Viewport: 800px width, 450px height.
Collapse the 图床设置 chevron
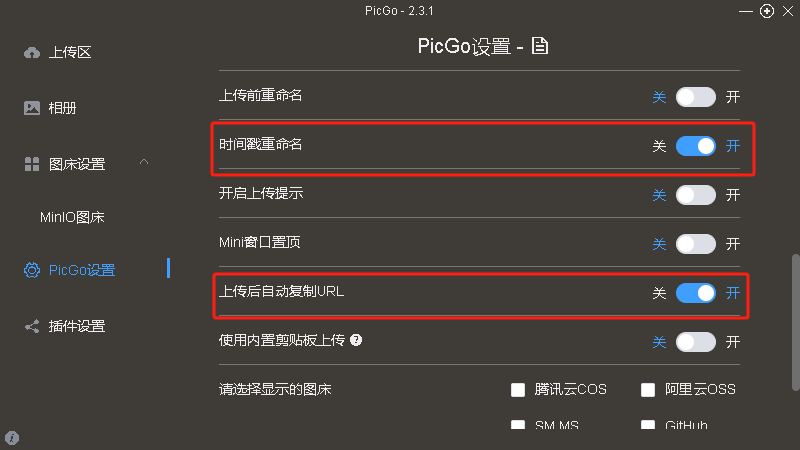coord(144,162)
